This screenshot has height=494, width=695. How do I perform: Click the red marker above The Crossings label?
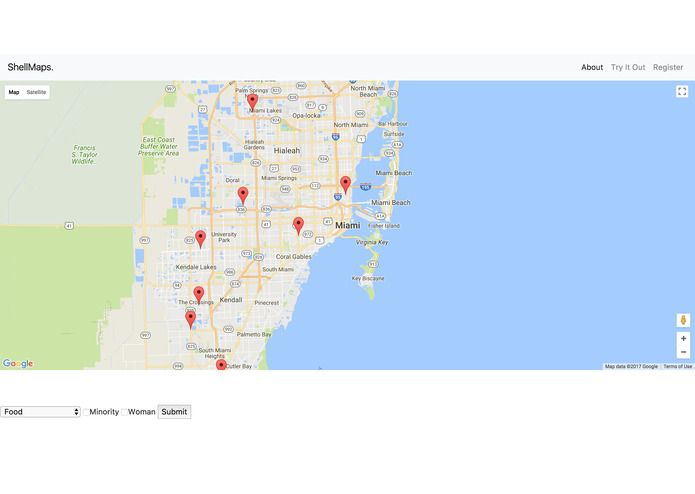point(199,295)
